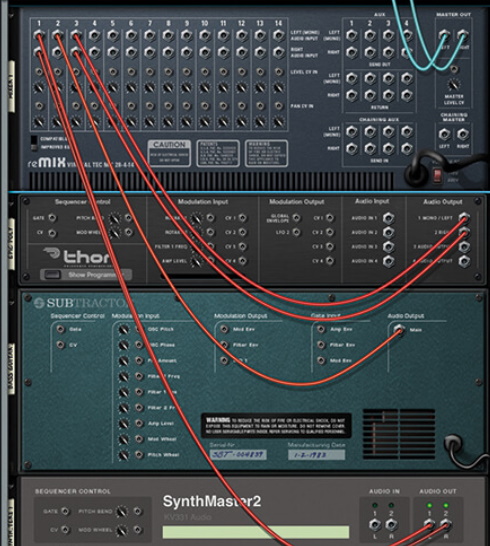Select Thor's Audio In 1 jack
Screen dimensions: 490x546
[388, 218]
